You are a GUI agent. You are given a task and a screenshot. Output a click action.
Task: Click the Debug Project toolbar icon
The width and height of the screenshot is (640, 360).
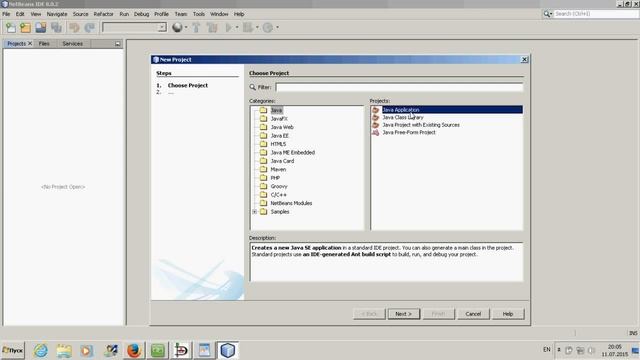tap(247, 27)
